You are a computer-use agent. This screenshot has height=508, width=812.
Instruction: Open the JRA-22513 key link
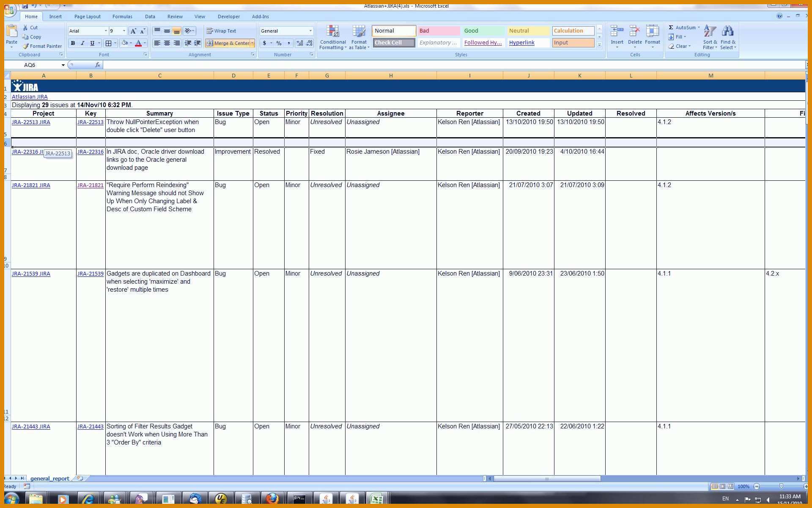[x=90, y=122]
